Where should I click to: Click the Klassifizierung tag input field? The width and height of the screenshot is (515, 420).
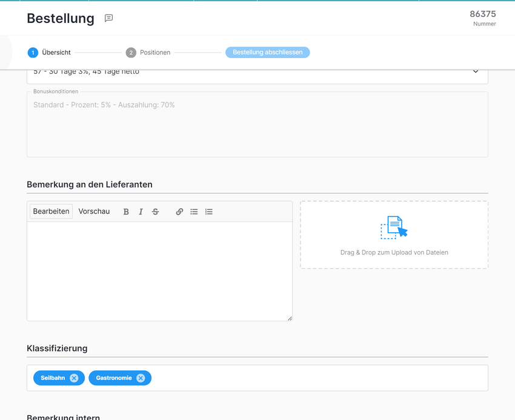pyautogui.click(x=315, y=378)
